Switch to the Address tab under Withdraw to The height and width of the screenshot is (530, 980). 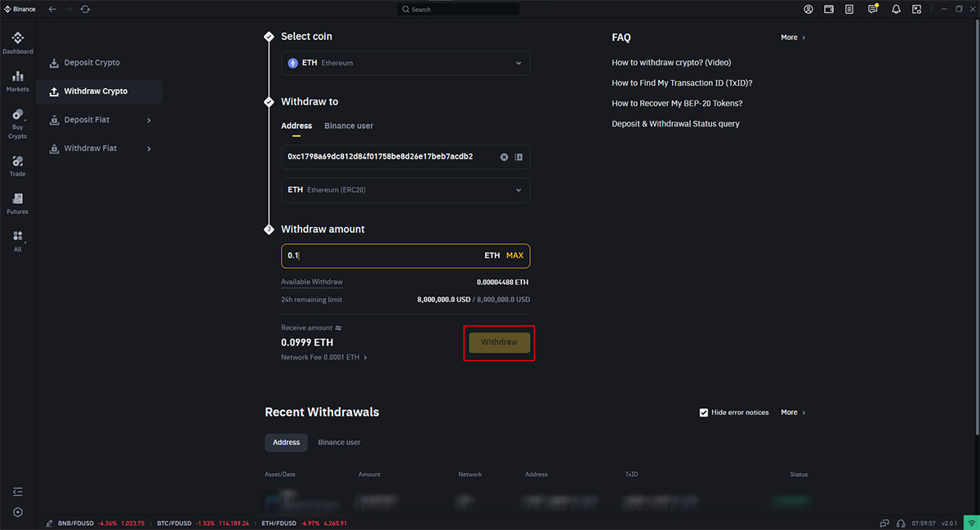pos(296,126)
